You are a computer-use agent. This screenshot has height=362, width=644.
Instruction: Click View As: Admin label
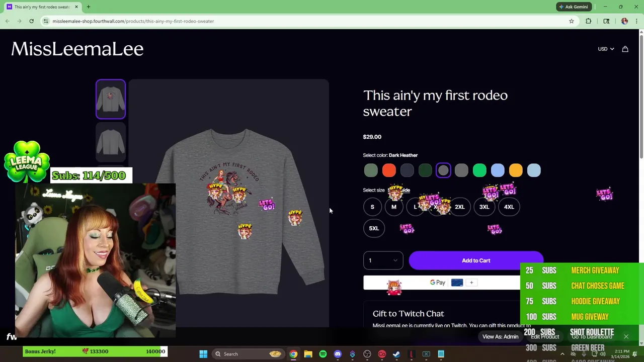(500, 336)
